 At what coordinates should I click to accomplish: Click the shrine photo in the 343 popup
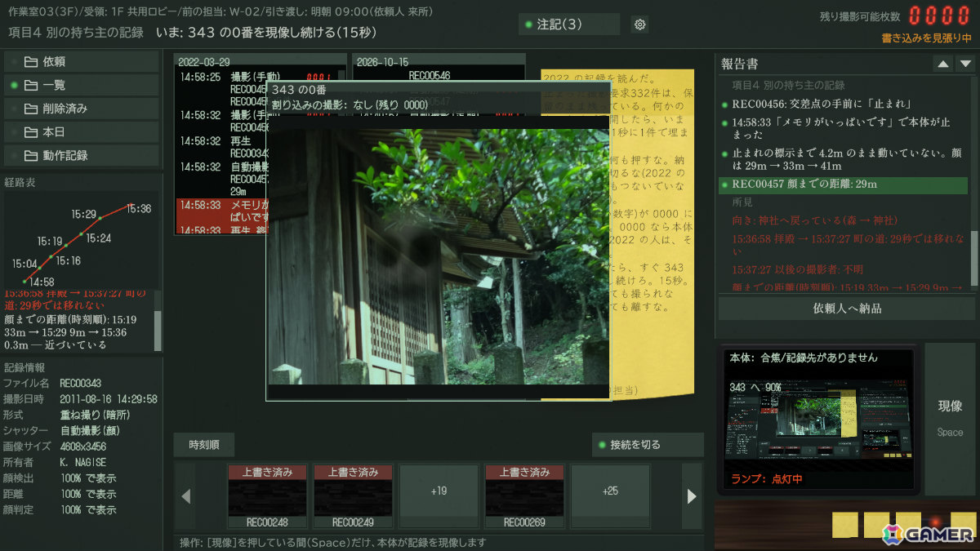coord(439,256)
